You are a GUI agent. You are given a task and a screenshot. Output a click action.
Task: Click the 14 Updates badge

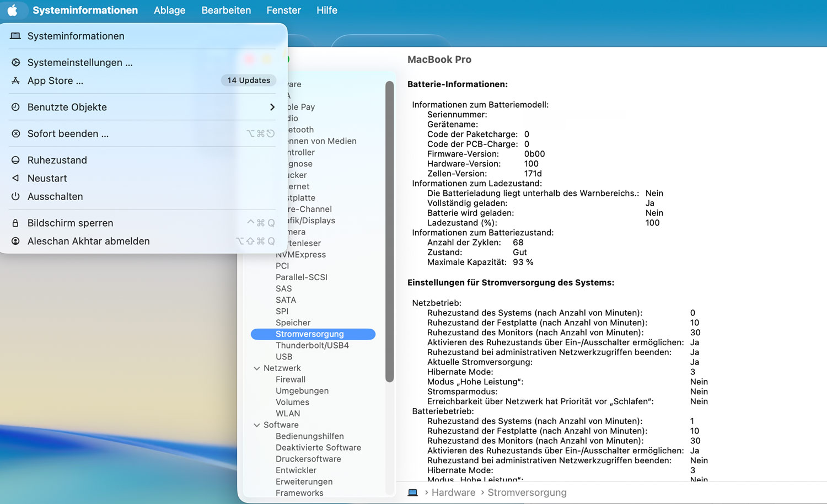coord(249,81)
